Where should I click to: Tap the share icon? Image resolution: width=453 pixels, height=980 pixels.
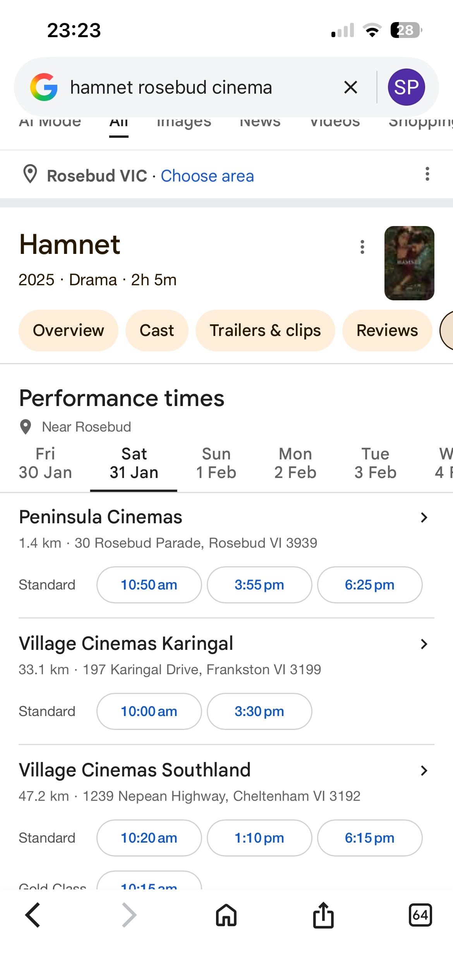pos(323,915)
